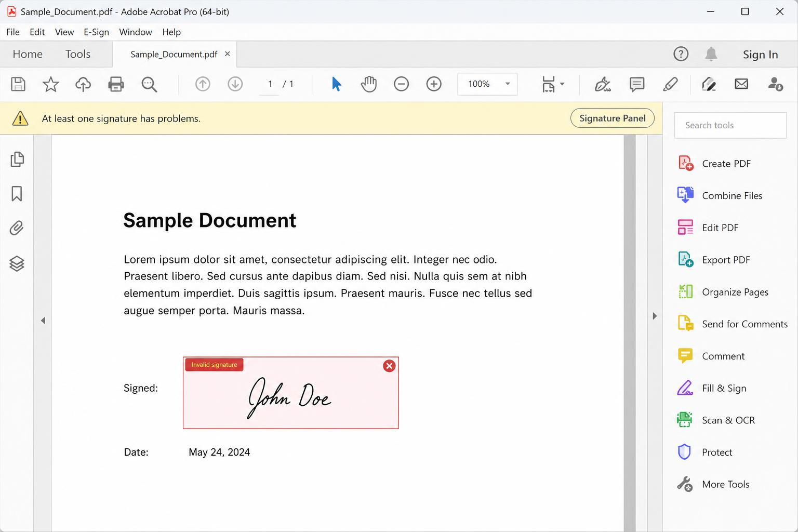Screen dimensions: 798x532
Task: Open the E-Sign menu
Action: 97,32
